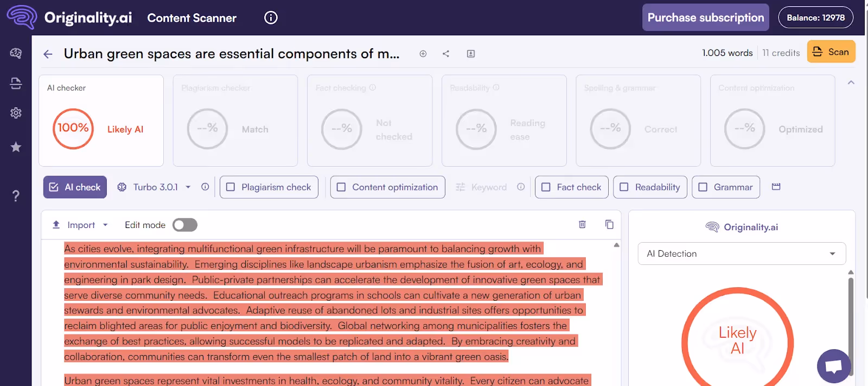Image resolution: width=868 pixels, height=386 pixels.
Task: Click the right results panel scrollbar
Action: tap(851, 326)
